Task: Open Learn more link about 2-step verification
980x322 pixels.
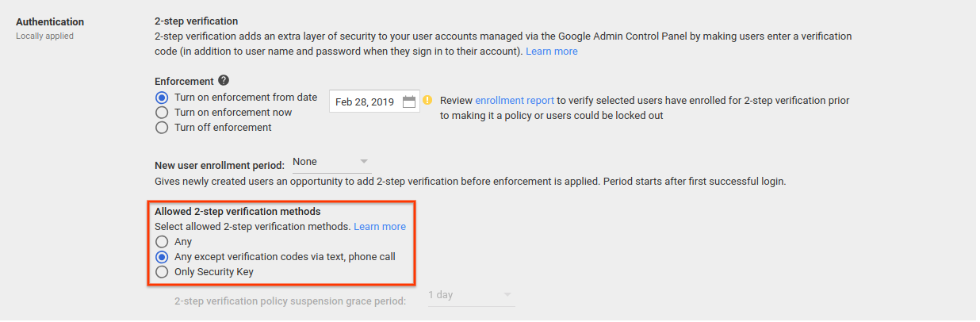Action: (x=552, y=52)
